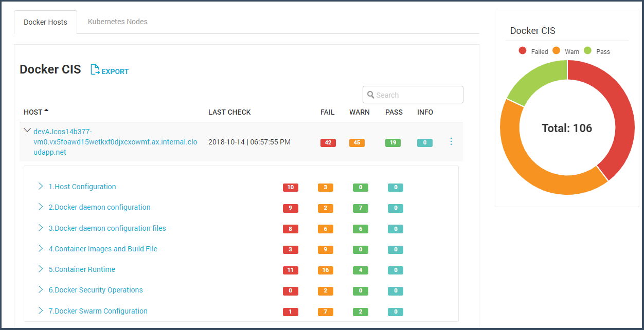Expand 4.Container Images and Build File

[x=41, y=248]
